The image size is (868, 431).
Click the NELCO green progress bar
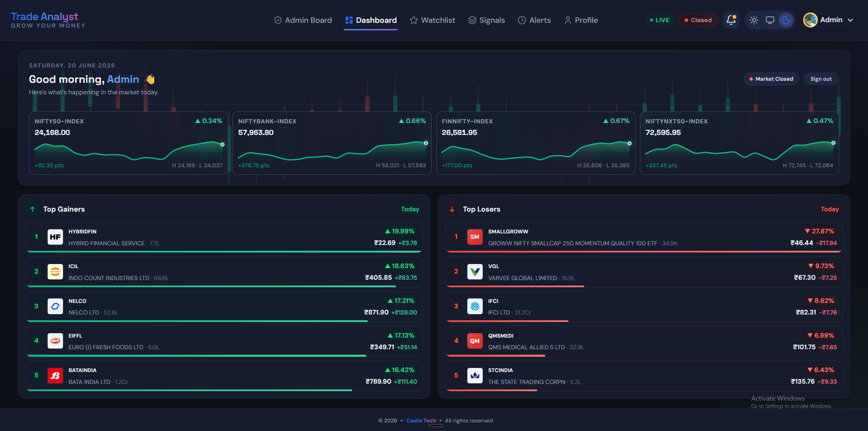tap(197, 321)
